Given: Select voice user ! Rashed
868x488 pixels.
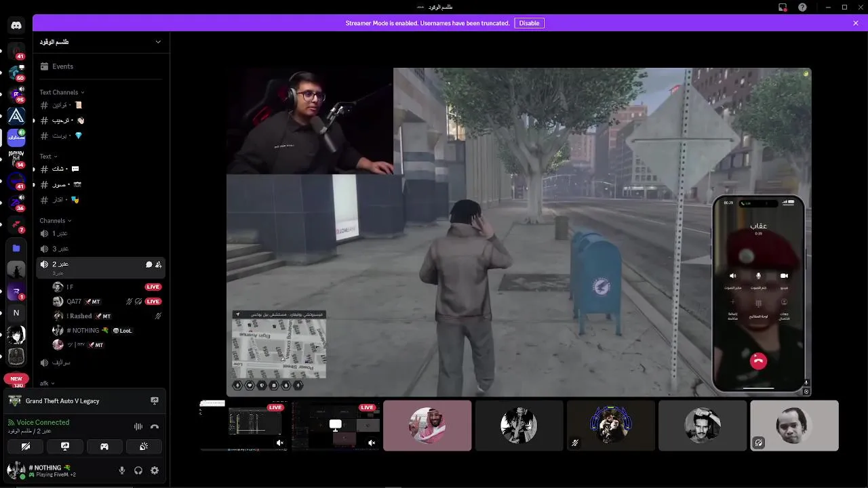Looking at the screenshot, I should [107, 316].
